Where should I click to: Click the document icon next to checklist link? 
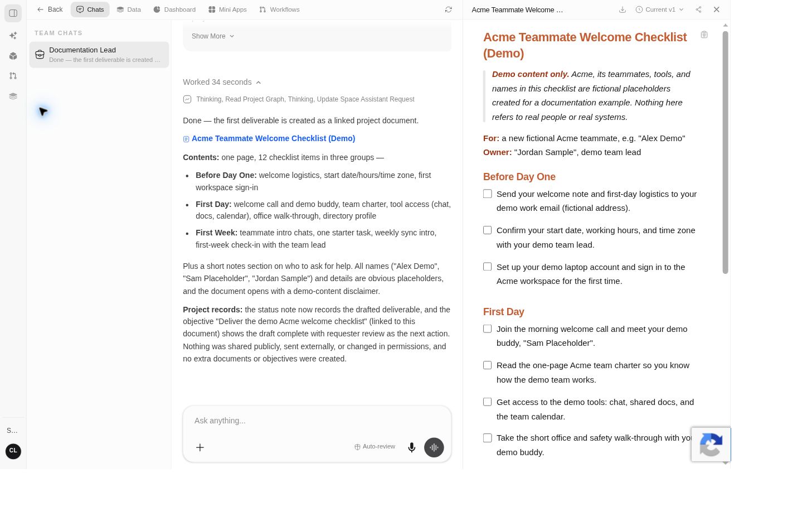coord(186,139)
